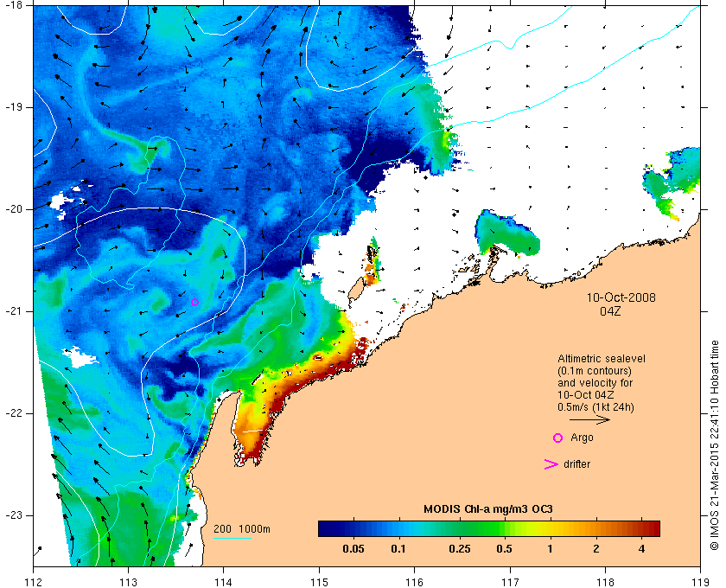Click the longitude axis label 112

[34, 583]
